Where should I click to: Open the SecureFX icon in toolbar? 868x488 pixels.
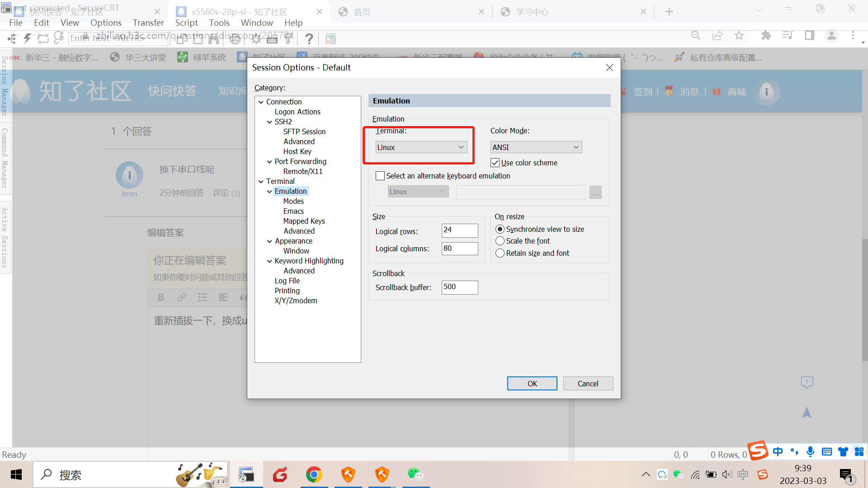(x=330, y=39)
